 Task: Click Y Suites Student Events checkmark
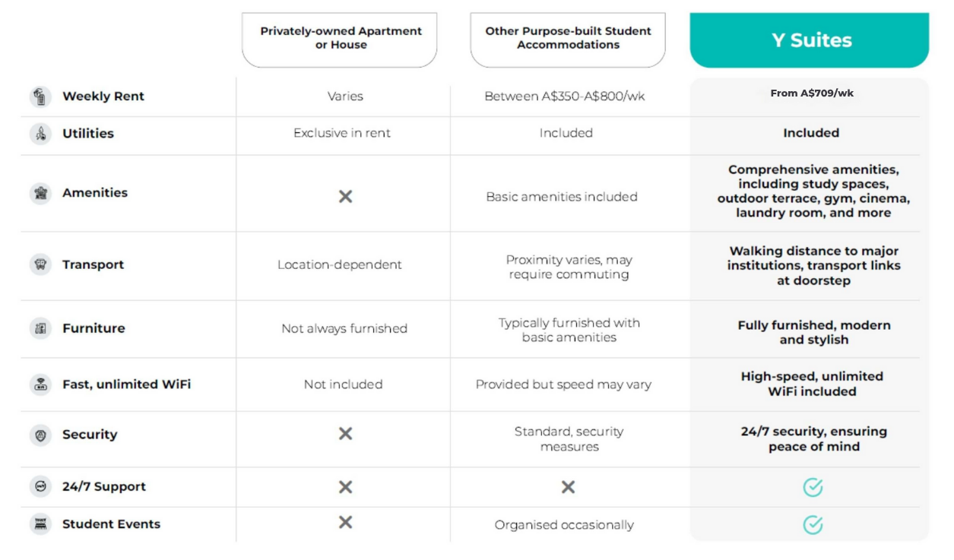point(813,524)
